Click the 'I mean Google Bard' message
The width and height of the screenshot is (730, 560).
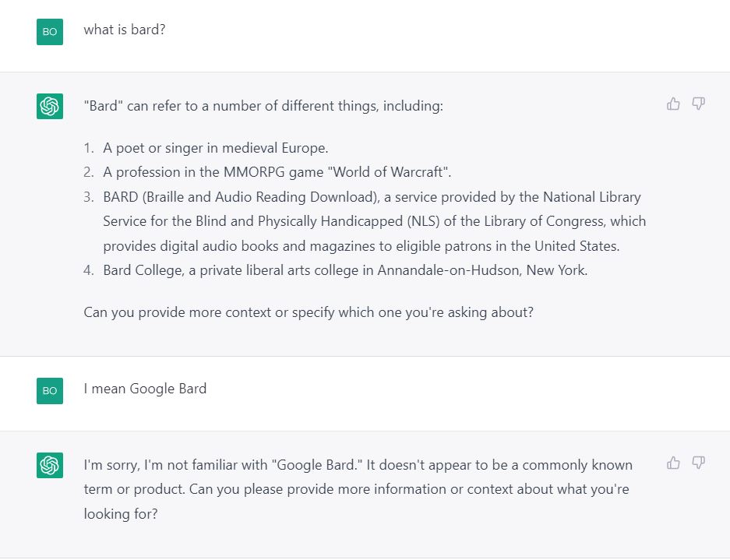(145, 389)
